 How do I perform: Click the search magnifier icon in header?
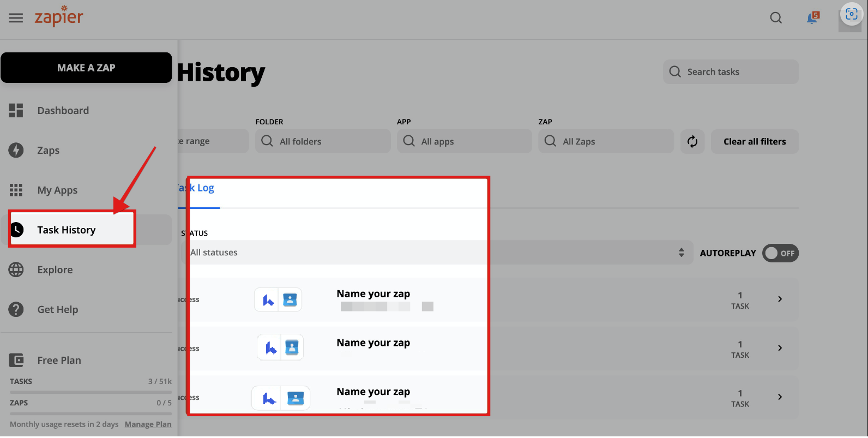coord(776,18)
